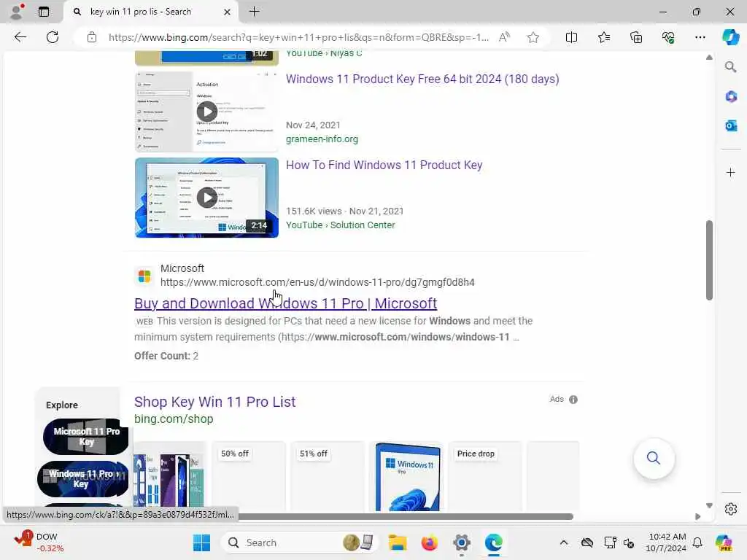The image size is (747, 560).
Task: Click the scroll up arrow
Action: 709,57
